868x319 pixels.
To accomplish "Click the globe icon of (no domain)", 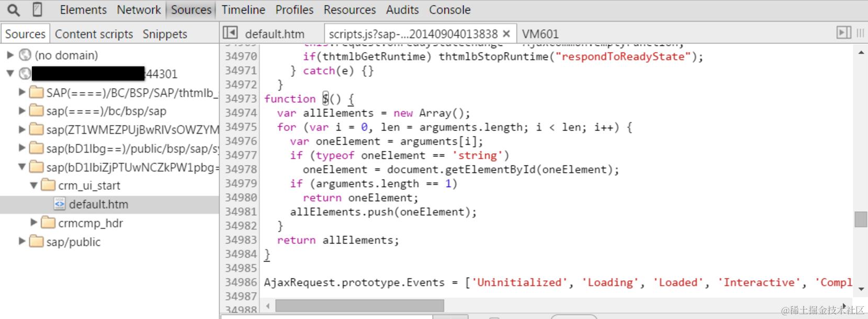I will pyautogui.click(x=25, y=55).
